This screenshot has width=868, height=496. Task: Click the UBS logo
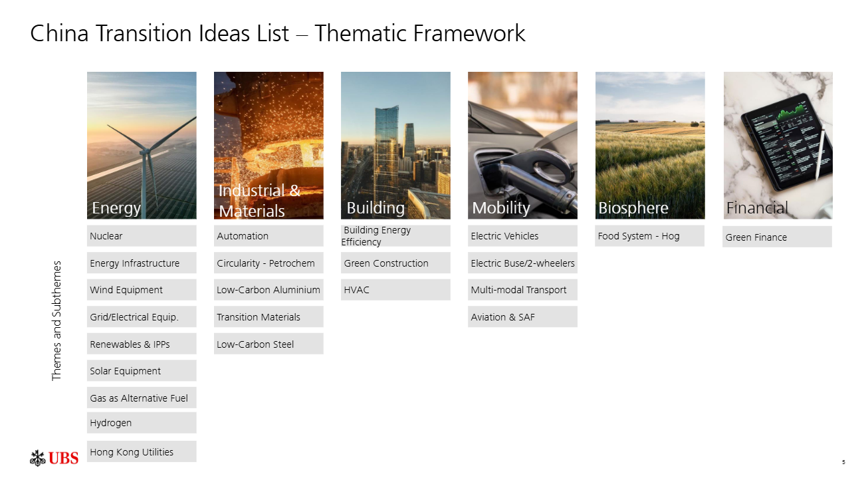(x=54, y=457)
